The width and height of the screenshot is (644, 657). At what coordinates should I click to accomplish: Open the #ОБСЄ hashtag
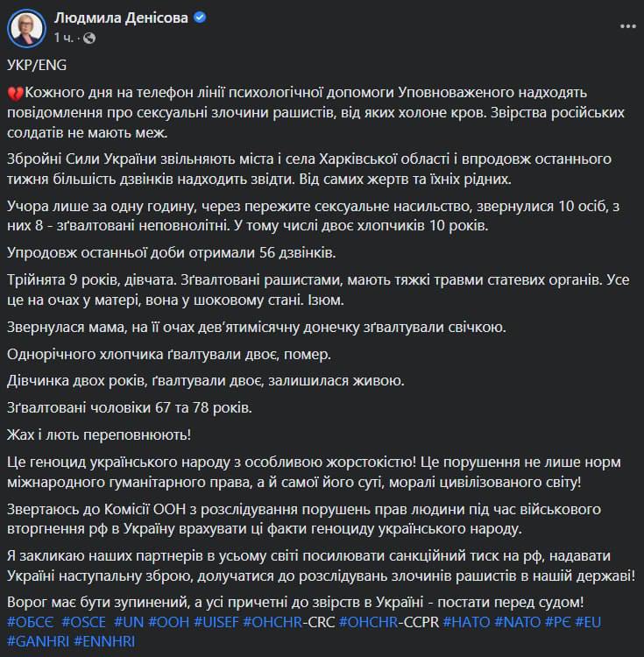point(31,621)
